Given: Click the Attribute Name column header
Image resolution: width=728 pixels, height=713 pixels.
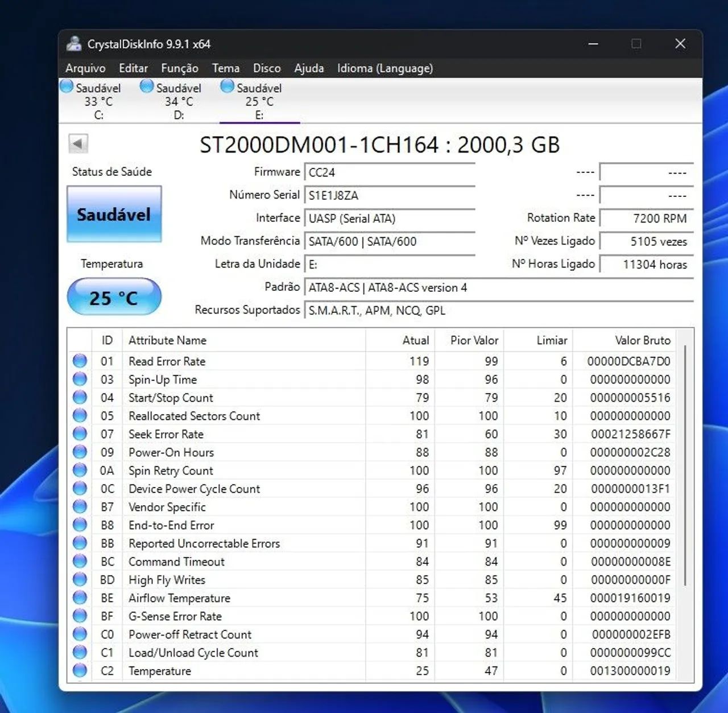Looking at the screenshot, I should (x=244, y=340).
